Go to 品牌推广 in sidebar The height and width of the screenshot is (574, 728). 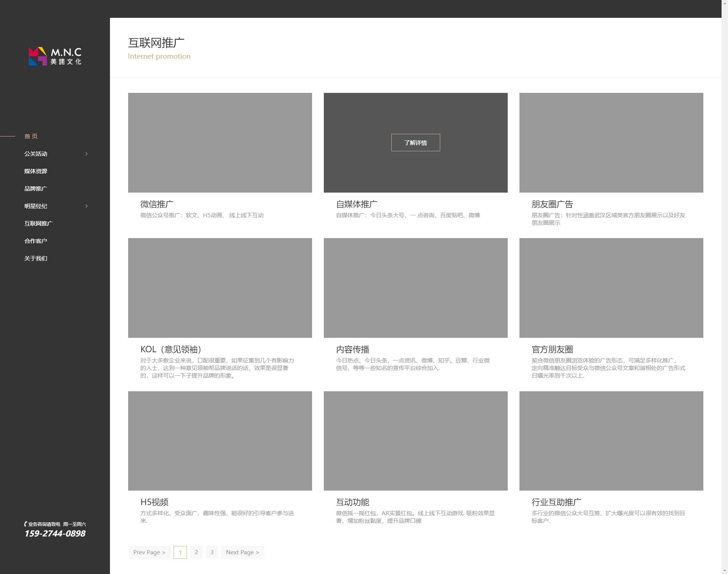point(36,188)
